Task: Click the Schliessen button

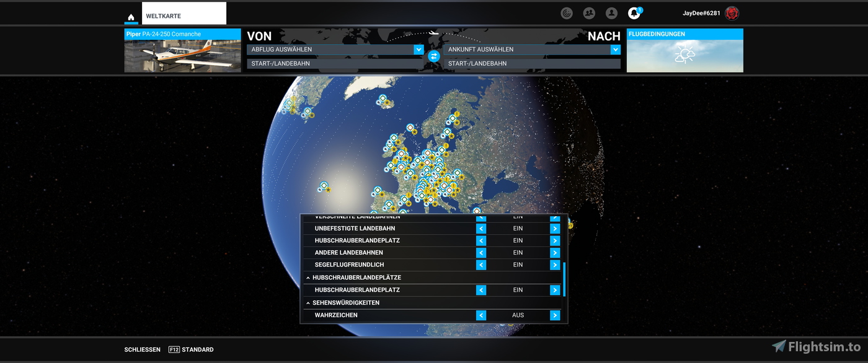Action: tap(142, 349)
